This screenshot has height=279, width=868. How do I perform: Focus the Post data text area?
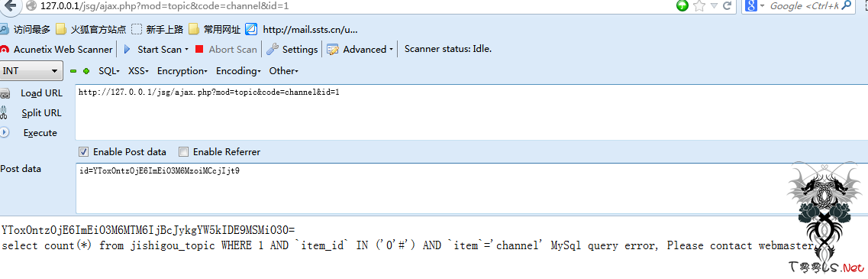471,189
